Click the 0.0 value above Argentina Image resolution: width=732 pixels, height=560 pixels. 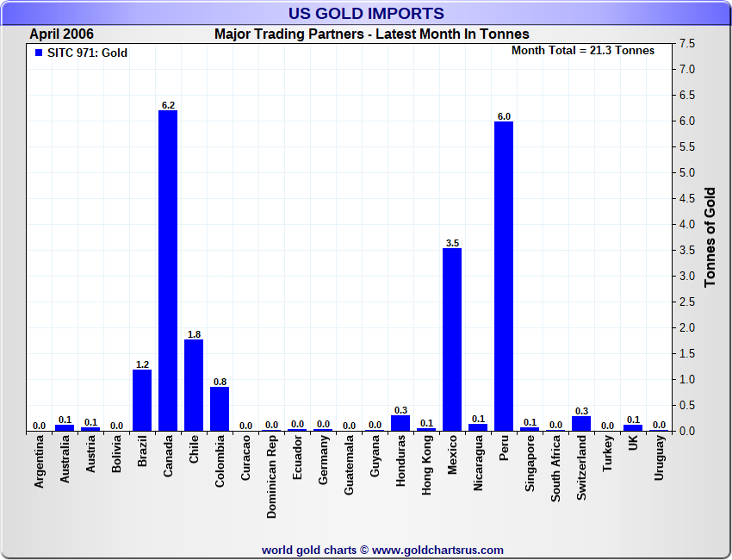(39, 426)
